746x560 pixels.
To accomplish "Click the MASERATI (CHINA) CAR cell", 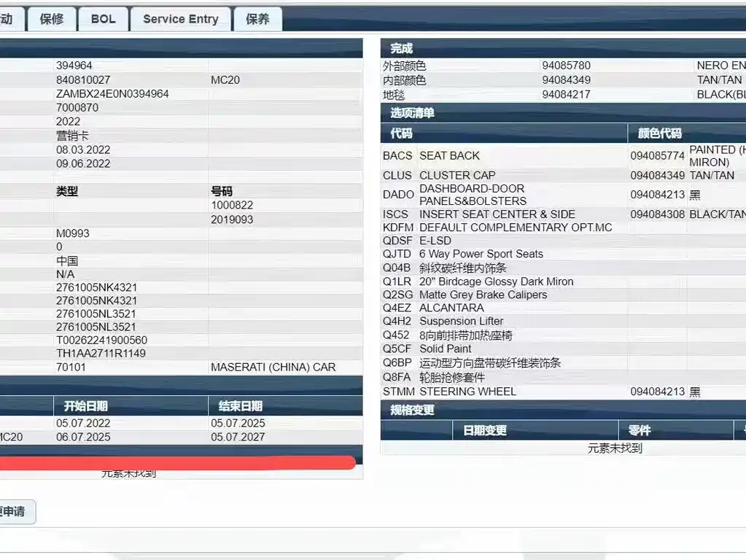I will coord(273,367).
